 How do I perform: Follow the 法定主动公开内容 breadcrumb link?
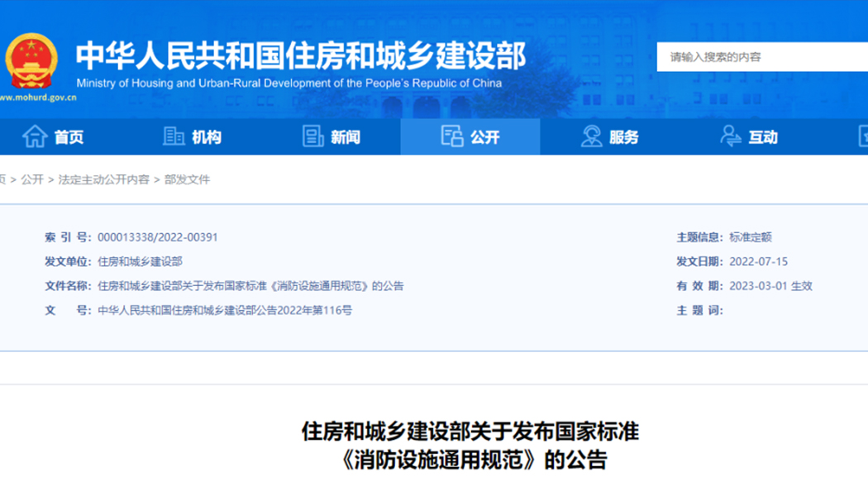coord(104,179)
